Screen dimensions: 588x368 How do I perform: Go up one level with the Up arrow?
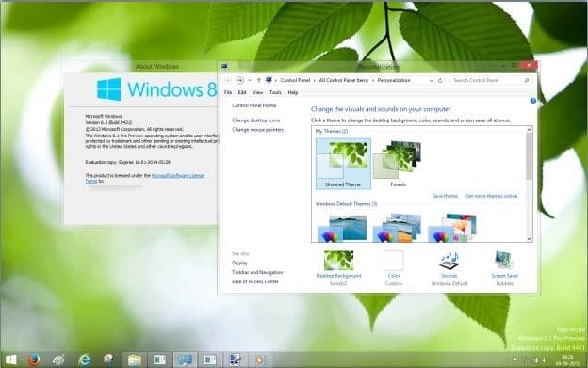click(x=259, y=80)
